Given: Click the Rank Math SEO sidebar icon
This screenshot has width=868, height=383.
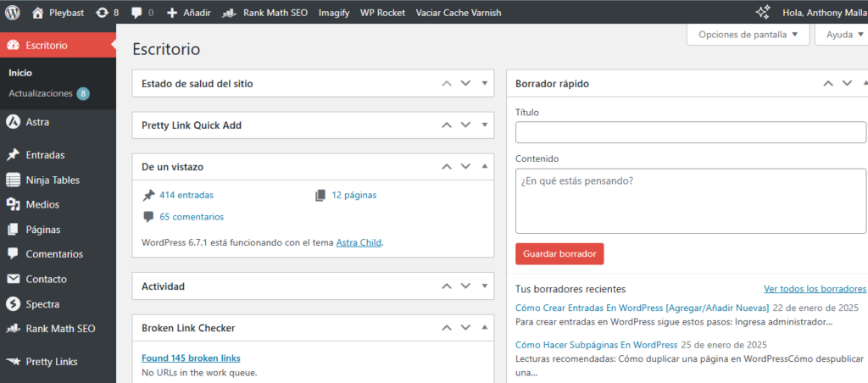Looking at the screenshot, I should pos(14,329).
